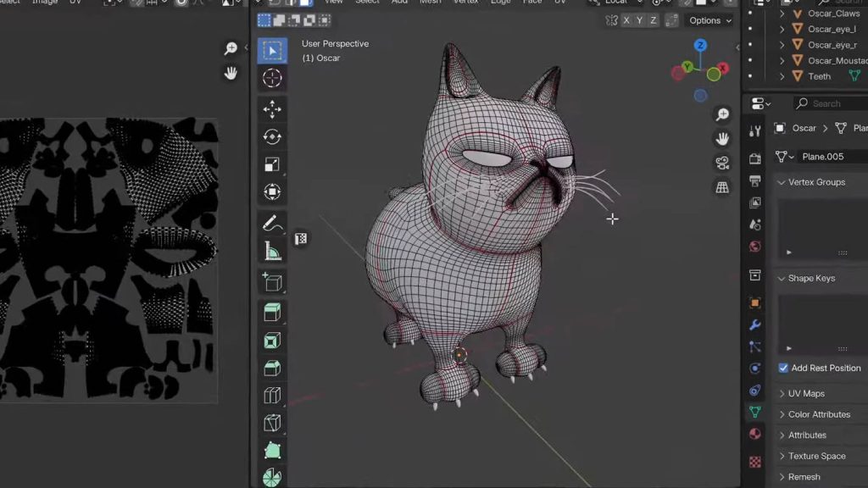Open the Modifiers wrench properties tab

[x=754, y=324]
